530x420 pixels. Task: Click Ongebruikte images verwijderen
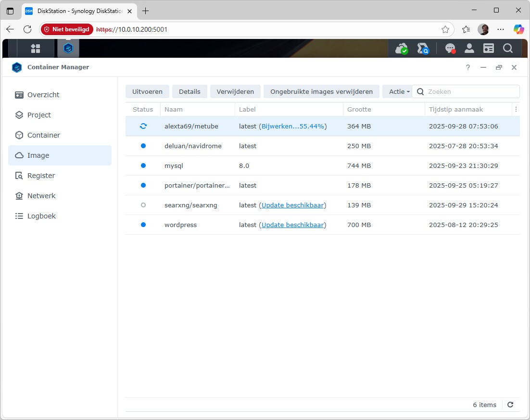tap(321, 91)
